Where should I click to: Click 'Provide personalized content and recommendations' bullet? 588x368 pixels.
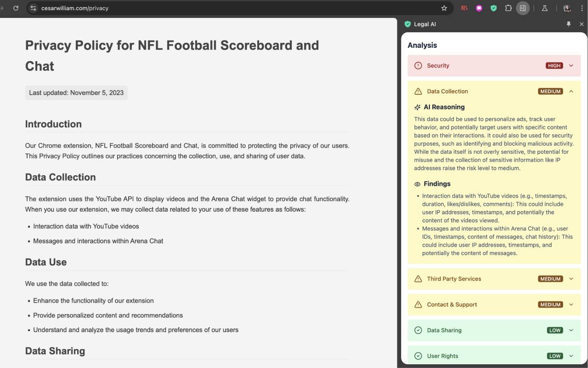tap(108, 316)
